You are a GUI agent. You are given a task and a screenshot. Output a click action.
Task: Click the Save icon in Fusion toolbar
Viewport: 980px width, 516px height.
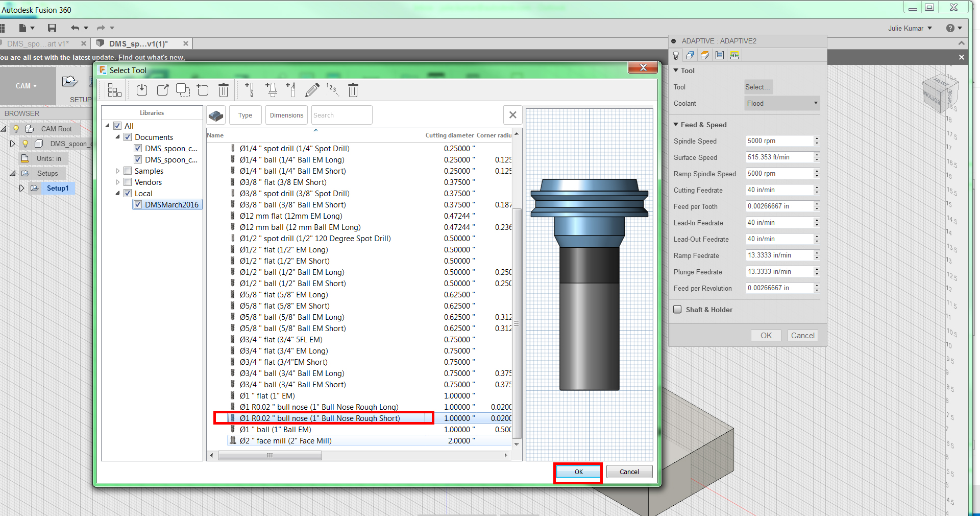pyautogui.click(x=52, y=28)
